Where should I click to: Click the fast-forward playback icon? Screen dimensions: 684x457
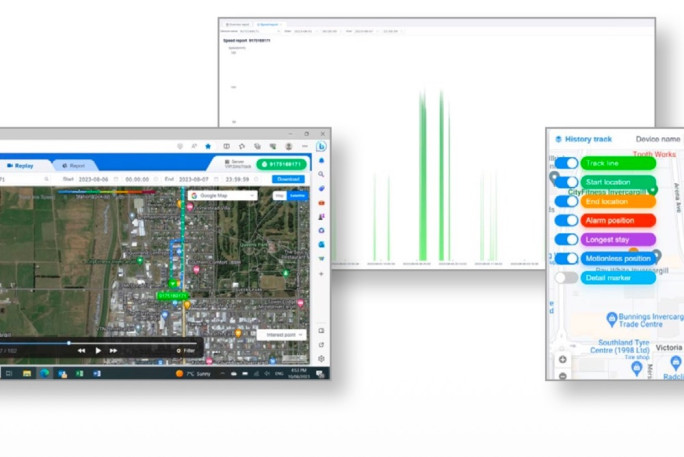click(x=114, y=350)
